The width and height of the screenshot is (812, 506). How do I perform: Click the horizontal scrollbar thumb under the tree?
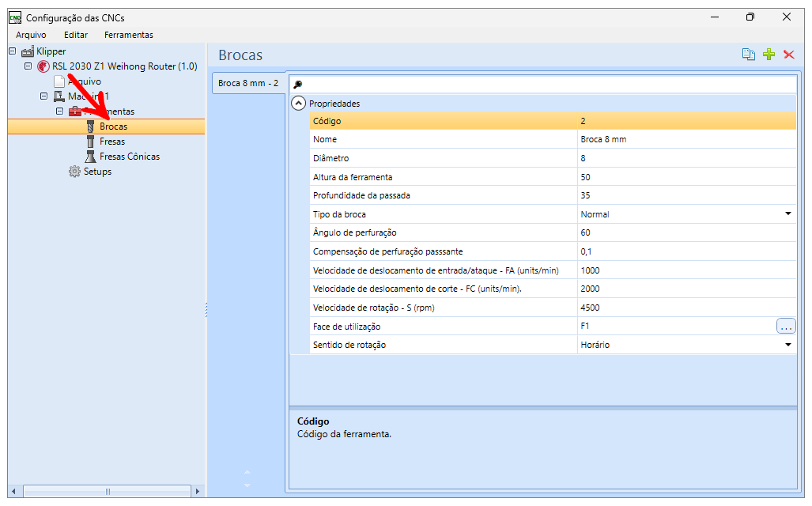click(108, 491)
